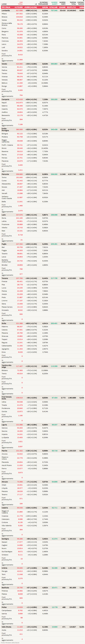The height and width of the screenshot is (644, 85).
Task: Click the Bologna province name
Action: (x=5, y=133)
